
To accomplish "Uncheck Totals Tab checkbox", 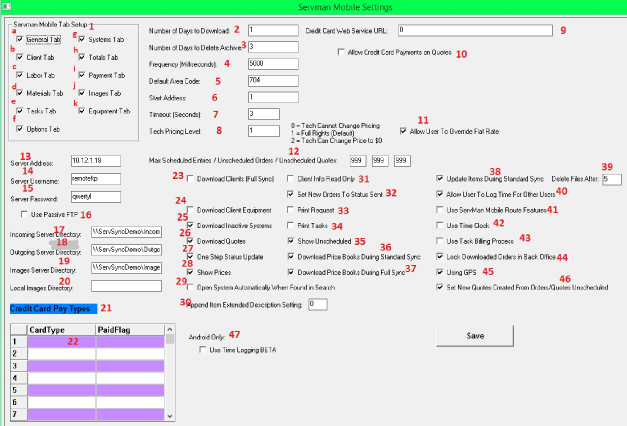I will click(x=82, y=57).
